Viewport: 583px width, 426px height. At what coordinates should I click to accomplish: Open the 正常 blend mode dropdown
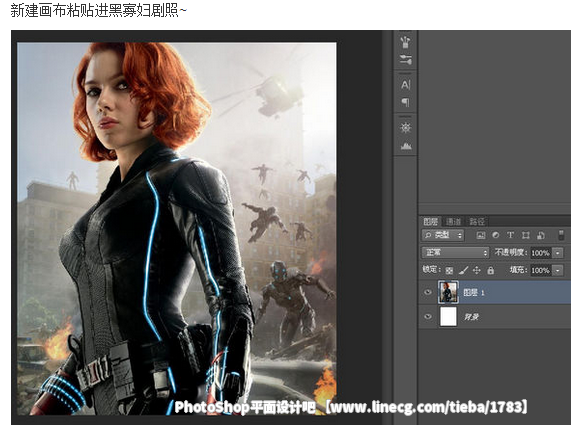(x=455, y=253)
